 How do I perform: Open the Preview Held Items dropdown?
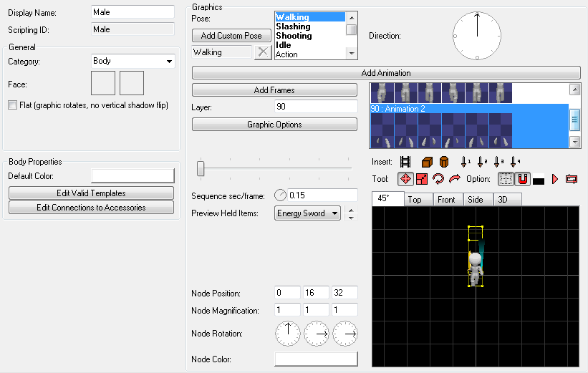307,213
